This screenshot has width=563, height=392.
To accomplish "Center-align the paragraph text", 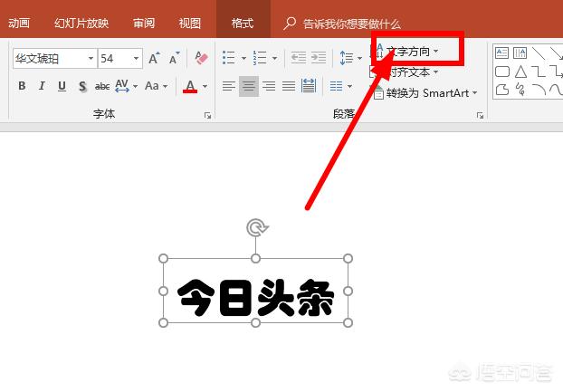I will (x=248, y=86).
